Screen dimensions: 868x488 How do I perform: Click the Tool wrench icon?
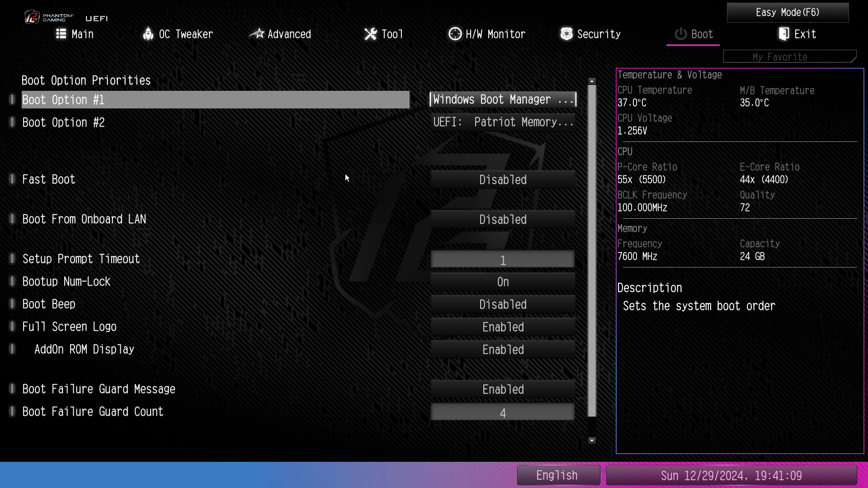(x=370, y=34)
